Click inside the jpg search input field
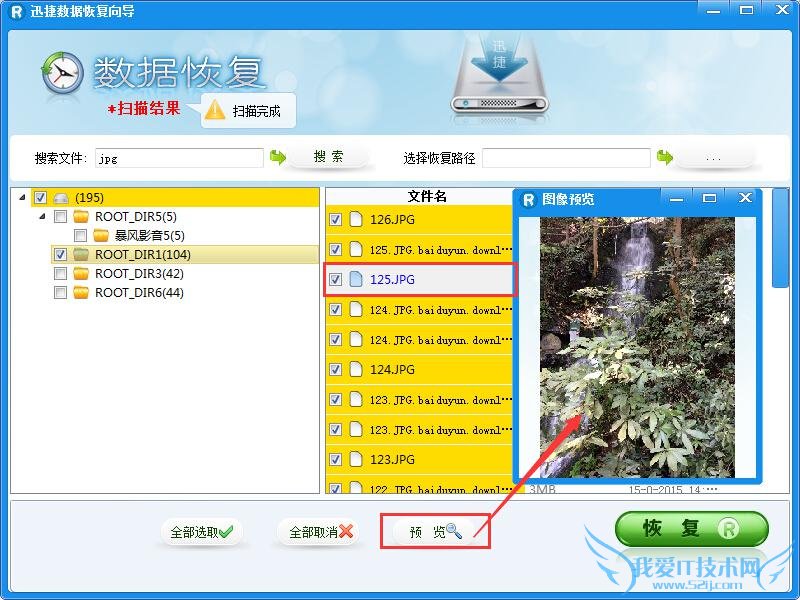 point(180,157)
